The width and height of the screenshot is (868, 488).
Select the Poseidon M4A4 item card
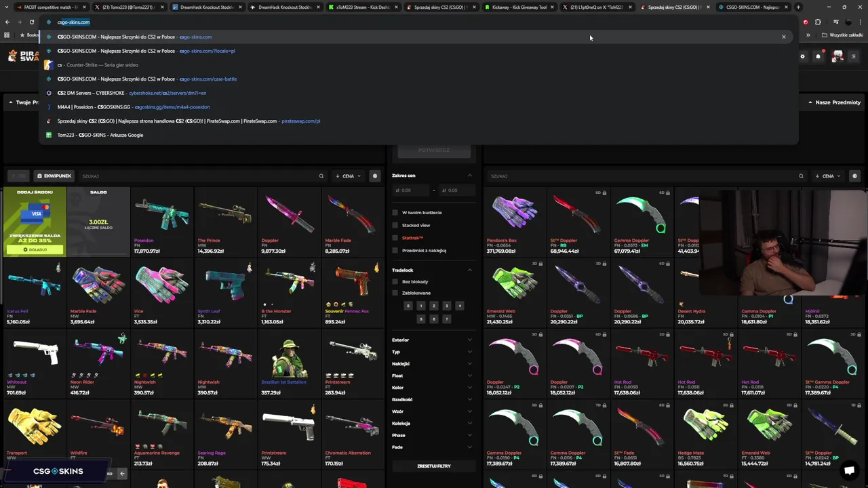(162, 222)
